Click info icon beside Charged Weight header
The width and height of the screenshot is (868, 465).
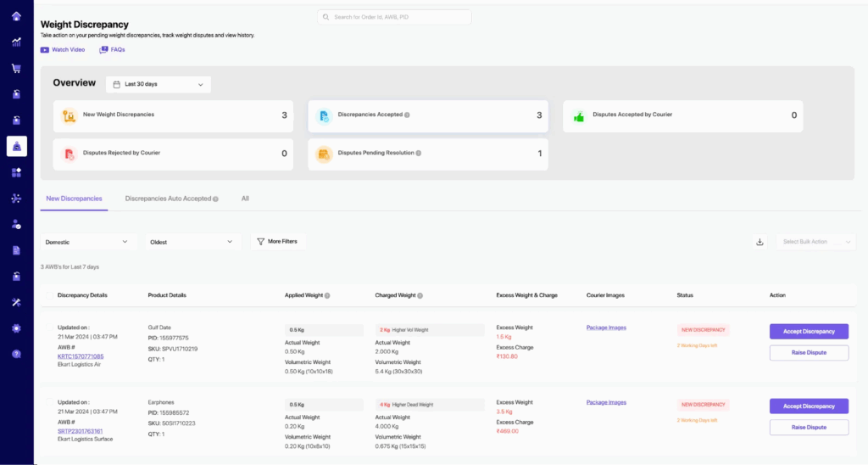point(421,295)
